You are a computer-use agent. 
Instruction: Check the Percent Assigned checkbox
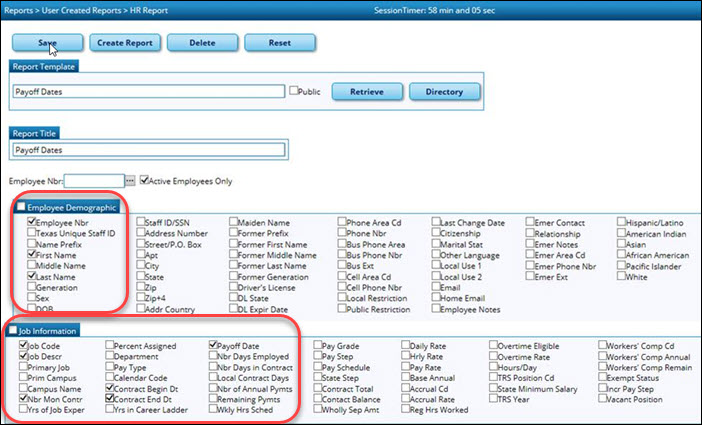110,344
